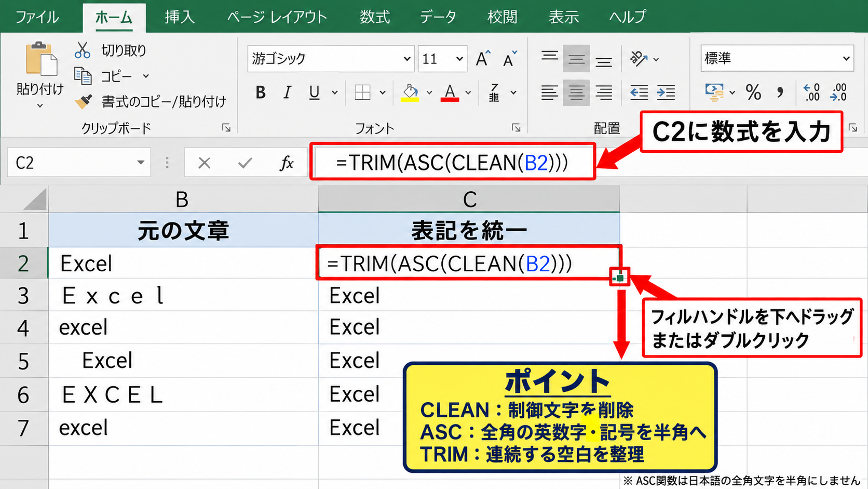Toggle Underline formatting
The width and height of the screenshot is (868, 489).
[x=314, y=92]
